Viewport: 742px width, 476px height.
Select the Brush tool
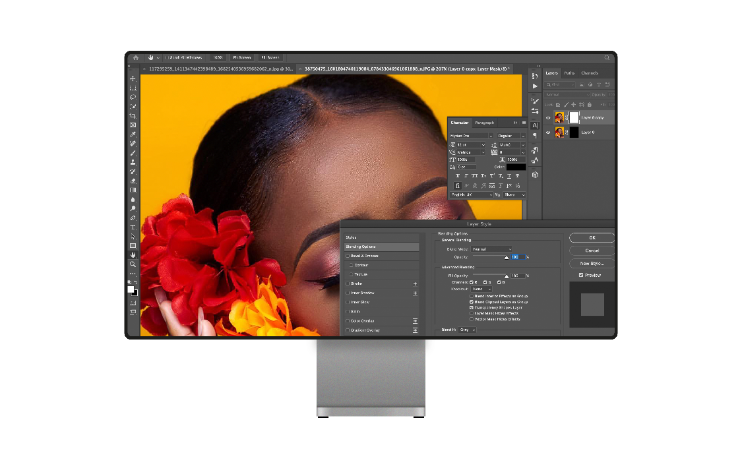tap(133, 153)
